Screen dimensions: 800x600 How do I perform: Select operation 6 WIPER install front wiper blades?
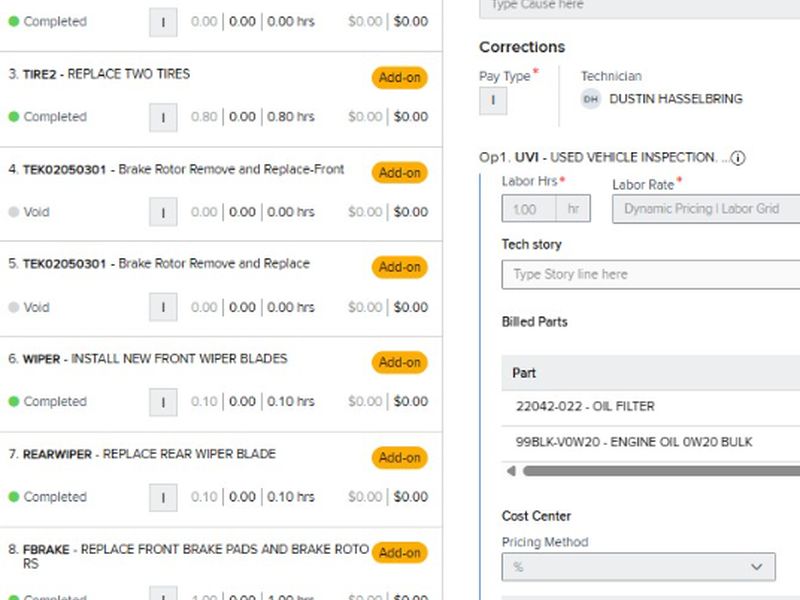coord(155,359)
